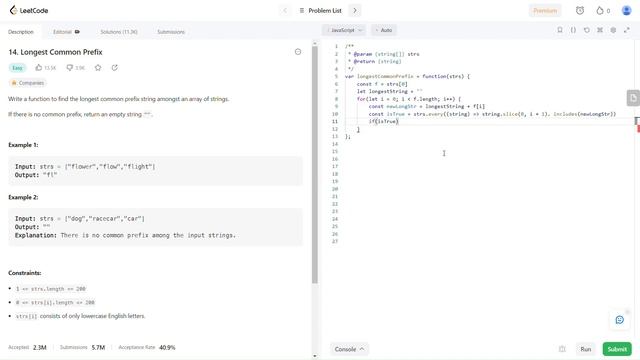Screen dimensions: 640x360
Task: Click the Premium button
Action: pos(545,11)
